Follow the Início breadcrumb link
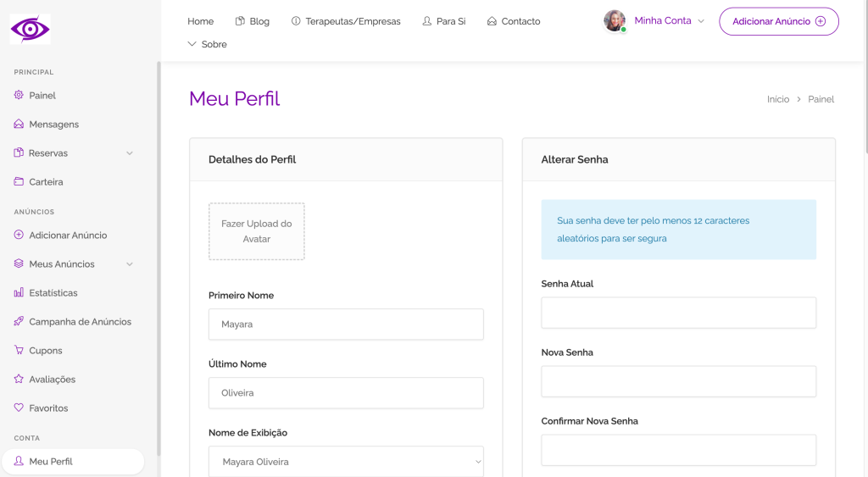This screenshot has height=477, width=868. click(x=777, y=99)
